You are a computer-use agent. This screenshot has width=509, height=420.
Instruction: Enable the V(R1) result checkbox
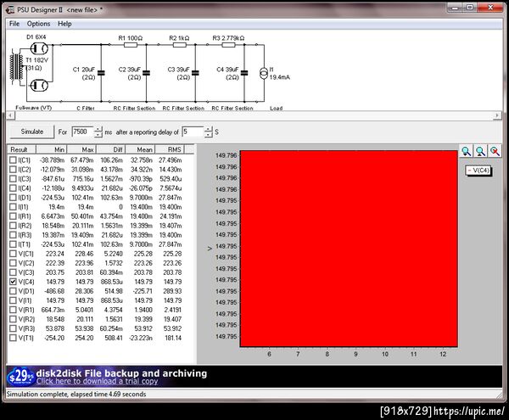tap(13, 310)
